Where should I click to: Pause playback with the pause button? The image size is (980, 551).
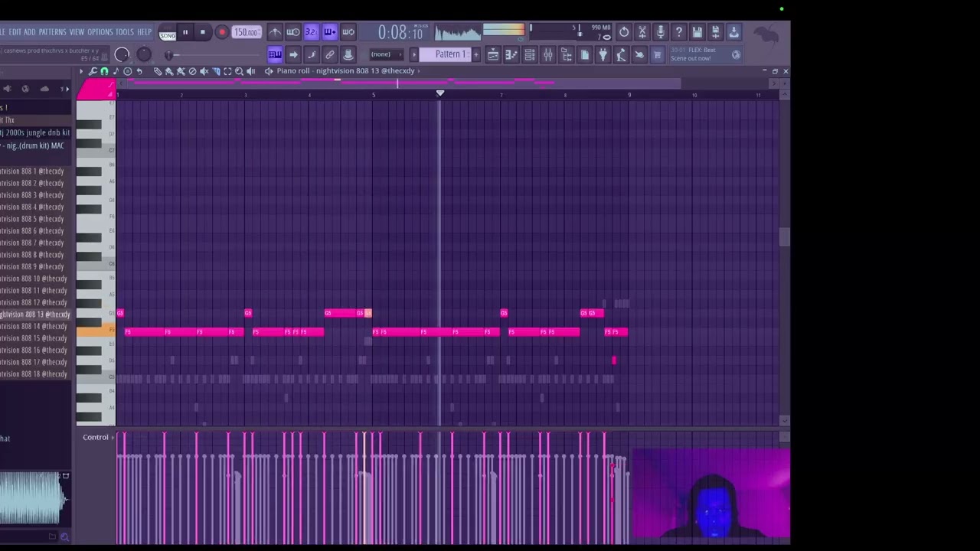point(185,32)
